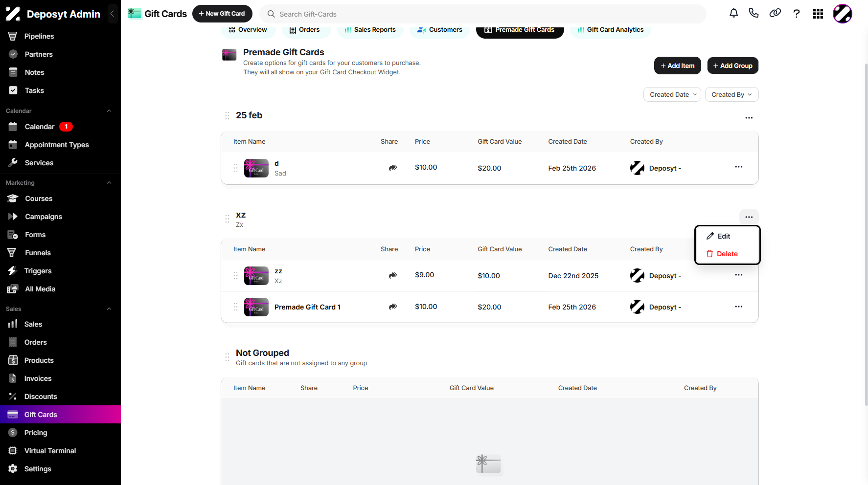Open row options for Premade Gift Card 1

coord(739,307)
